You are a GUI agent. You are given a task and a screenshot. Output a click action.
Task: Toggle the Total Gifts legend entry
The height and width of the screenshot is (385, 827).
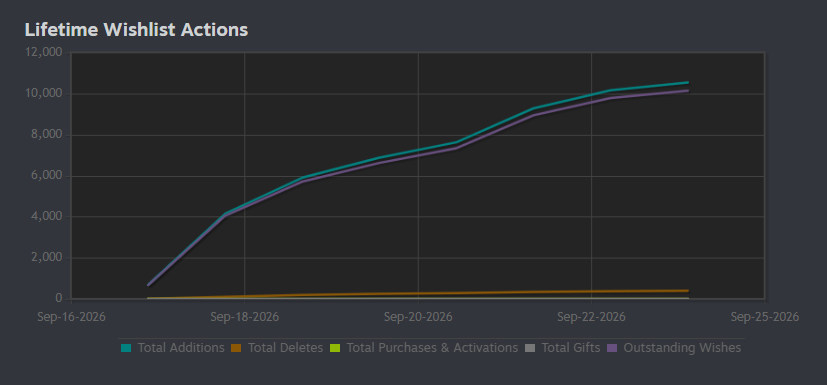(x=563, y=348)
